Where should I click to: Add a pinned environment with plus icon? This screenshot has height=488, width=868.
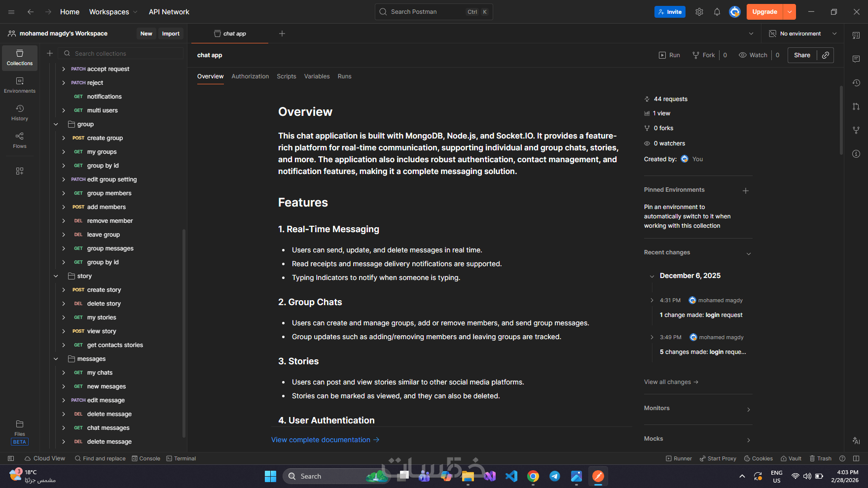coord(746,191)
